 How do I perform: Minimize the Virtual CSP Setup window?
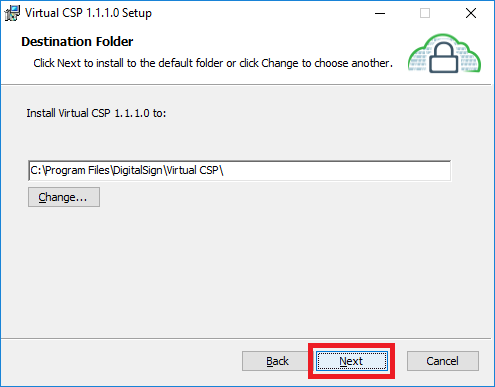(x=380, y=13)
